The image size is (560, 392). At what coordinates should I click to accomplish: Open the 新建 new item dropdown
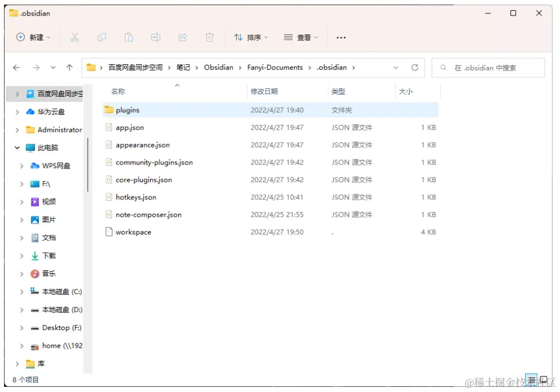pos(34,37)
